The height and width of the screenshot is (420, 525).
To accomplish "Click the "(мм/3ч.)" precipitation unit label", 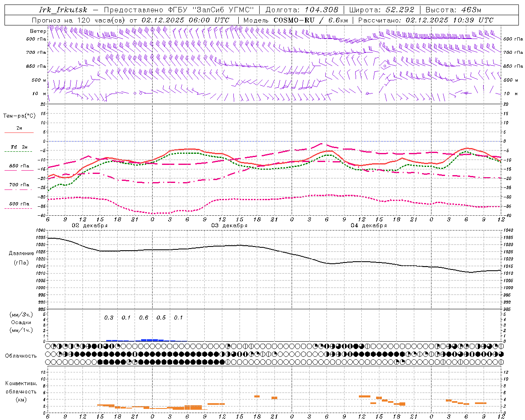I will point(21,315).
